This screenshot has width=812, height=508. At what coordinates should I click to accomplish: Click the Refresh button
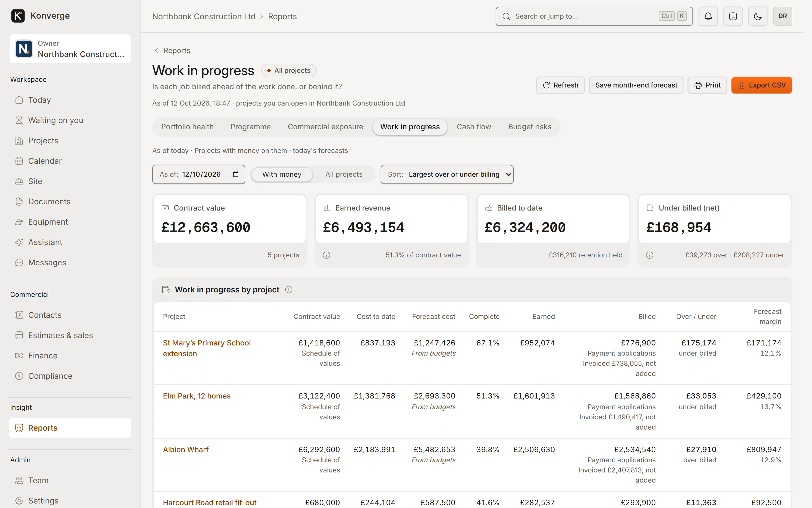560,85
